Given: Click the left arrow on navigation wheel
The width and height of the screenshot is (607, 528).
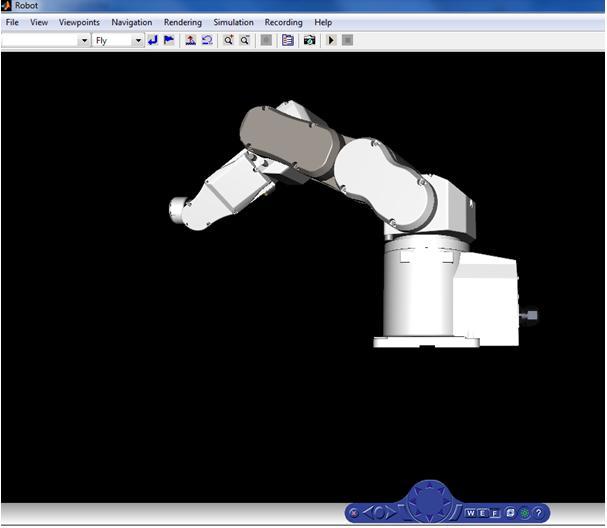Looking at the screenshot, I should click(411, 502).
